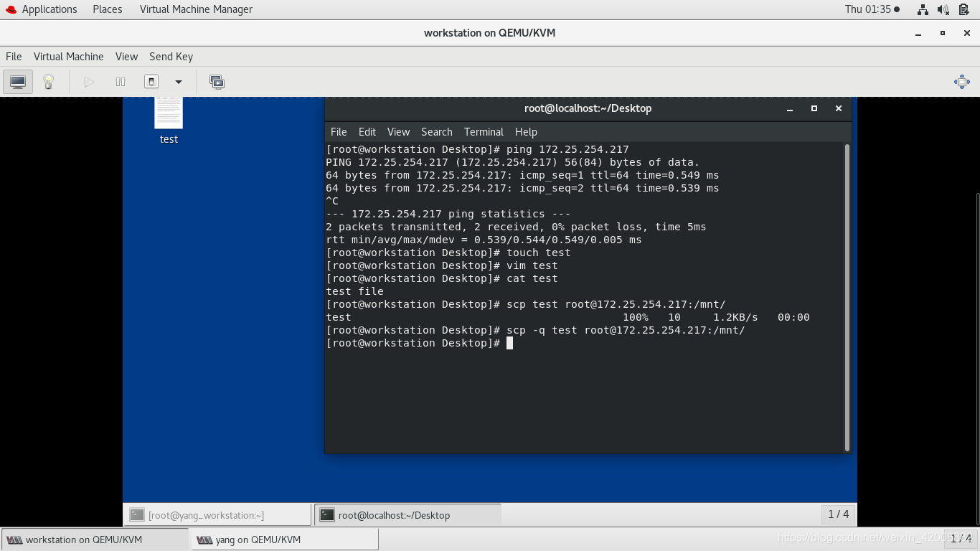Click the 'scp -q test' command line
Screen dimensions: 980x551
click(535, 330)
